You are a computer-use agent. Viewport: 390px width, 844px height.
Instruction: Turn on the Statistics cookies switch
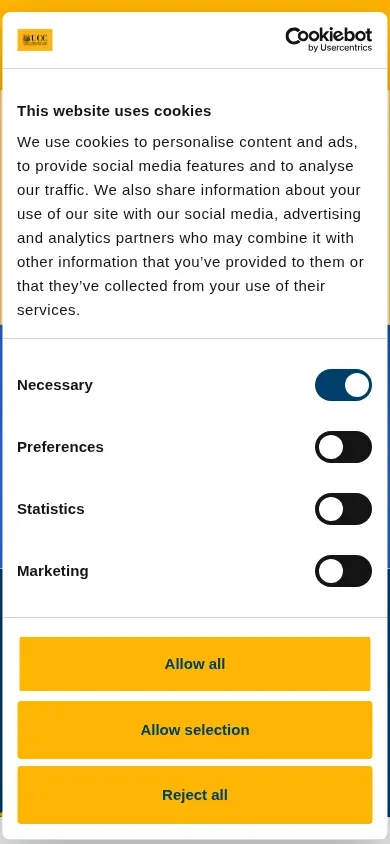click(x=343, y=509)
